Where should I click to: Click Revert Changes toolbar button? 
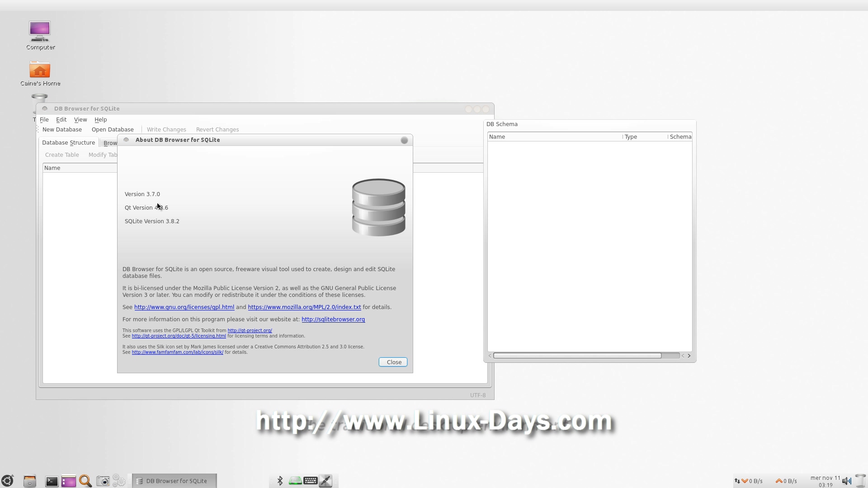point(217,130)
